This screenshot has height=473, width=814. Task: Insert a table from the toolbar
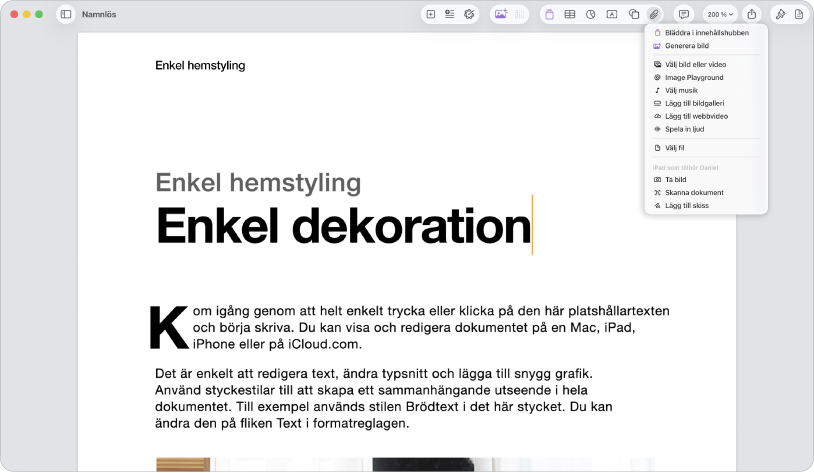(x=569, y=15)
